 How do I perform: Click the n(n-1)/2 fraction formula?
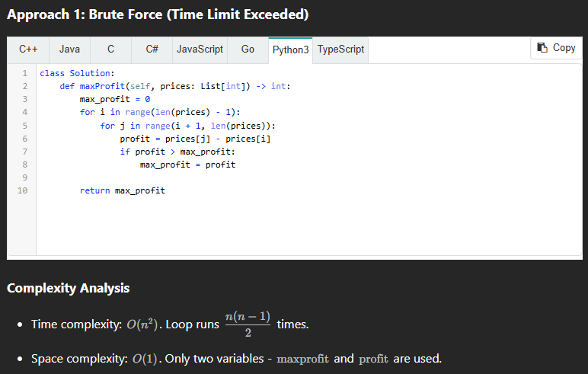coord(248,324)
